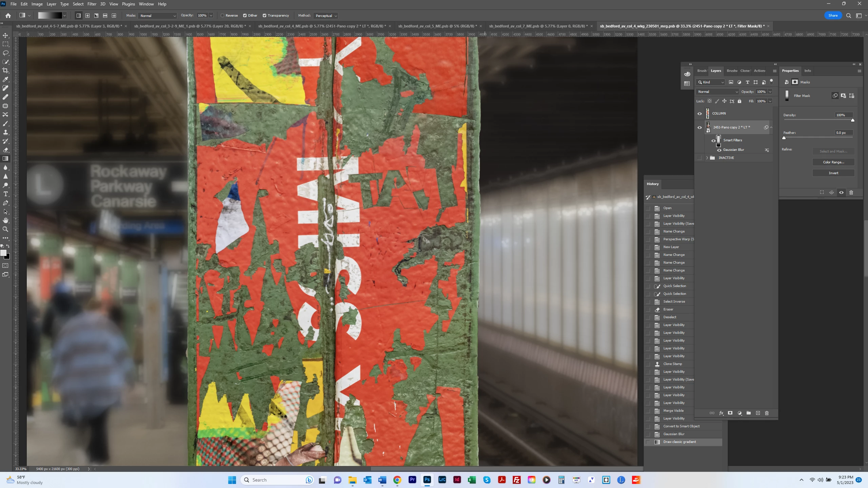Select the Crop tool

[5, 70]
